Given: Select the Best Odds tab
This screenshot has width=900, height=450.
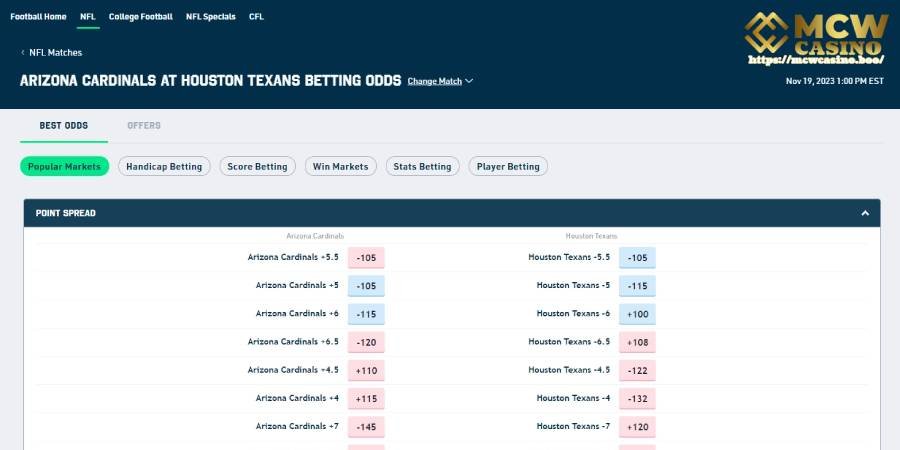Looking at the screenshot, I should point(64,125).
